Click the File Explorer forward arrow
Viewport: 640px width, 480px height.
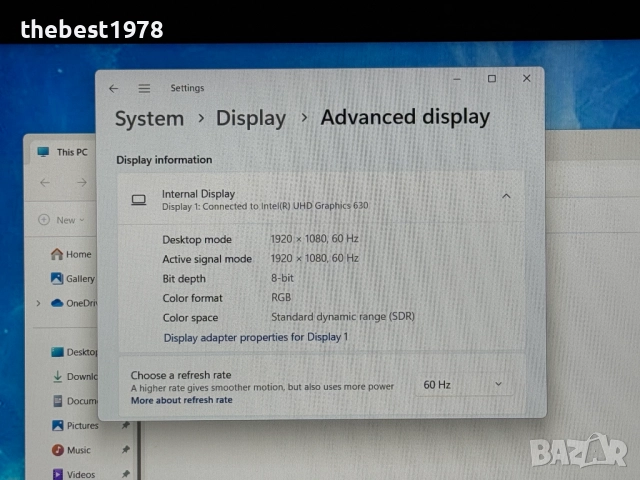pyautogui.click(x=81, y=183)
